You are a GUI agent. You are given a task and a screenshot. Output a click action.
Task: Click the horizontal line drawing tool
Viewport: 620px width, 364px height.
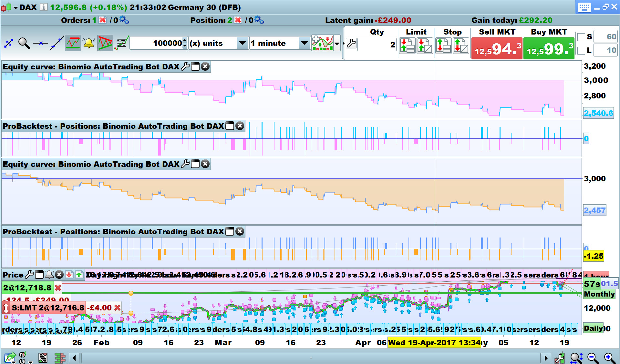click(40, 43)
